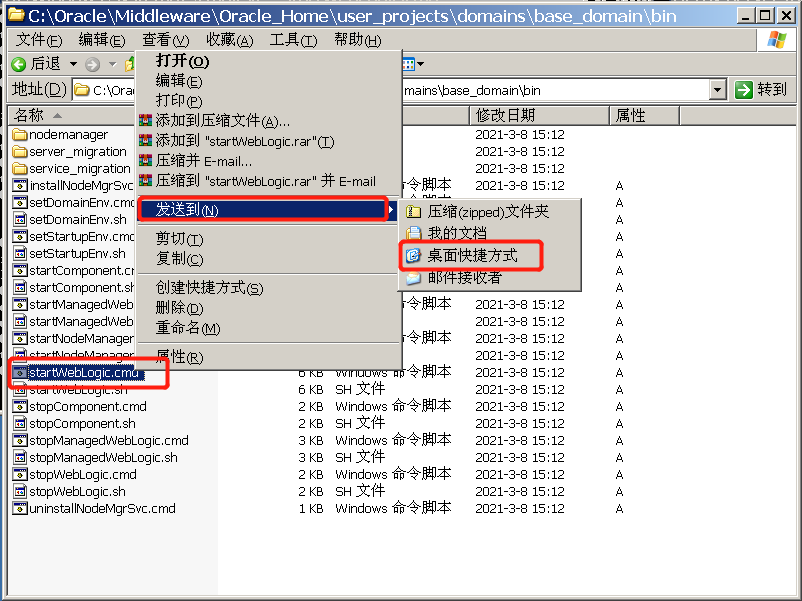
Task: Click the stopComponent.sh file icon
Action: coord(19,424)
